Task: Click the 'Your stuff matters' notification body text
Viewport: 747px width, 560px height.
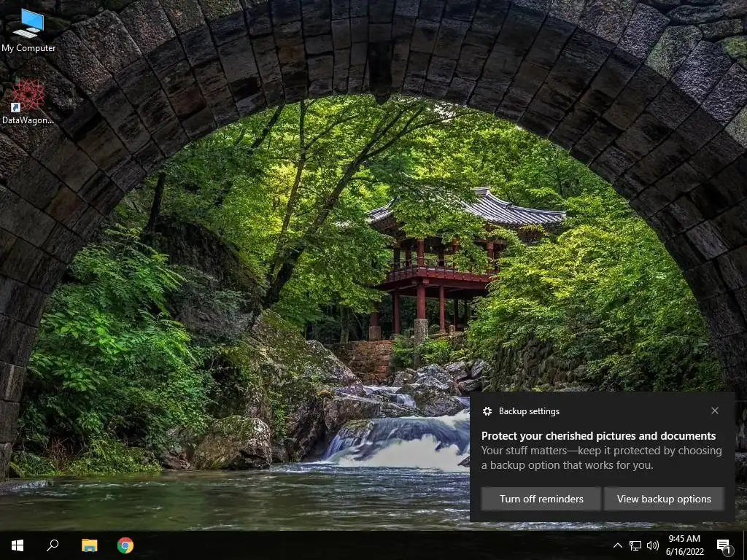Action: [601, 458]
